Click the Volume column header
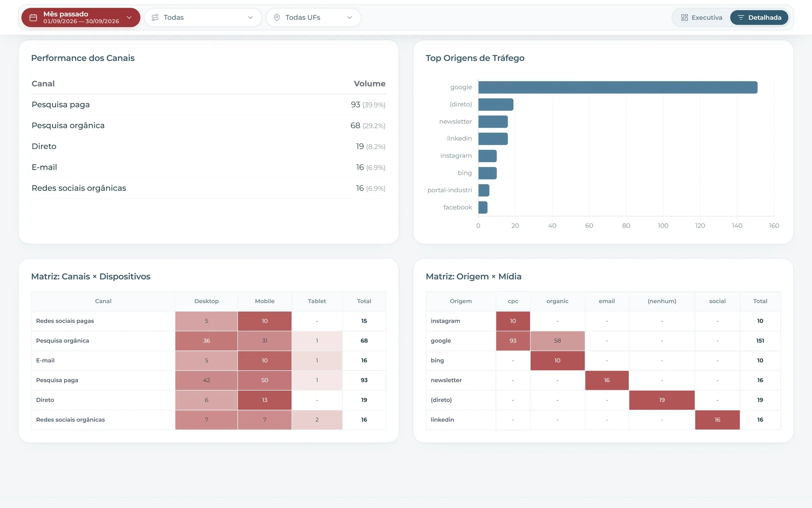 (369, 84)
